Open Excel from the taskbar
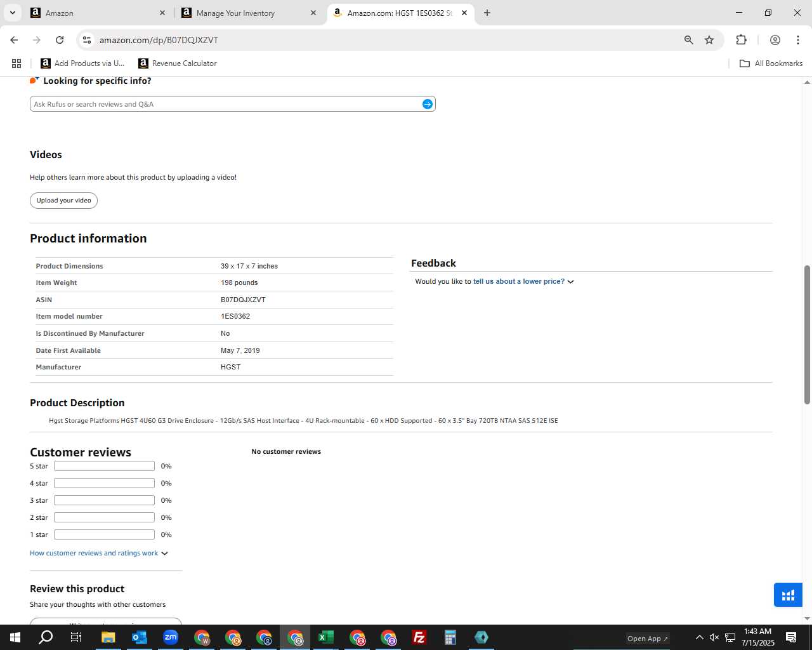Viewport: 812px width, 650px height. 326,637
